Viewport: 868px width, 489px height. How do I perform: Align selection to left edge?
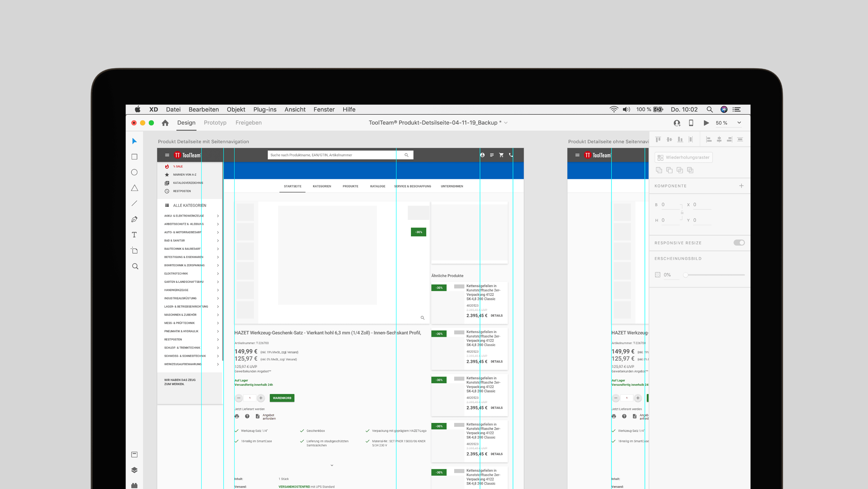[709, 139]
